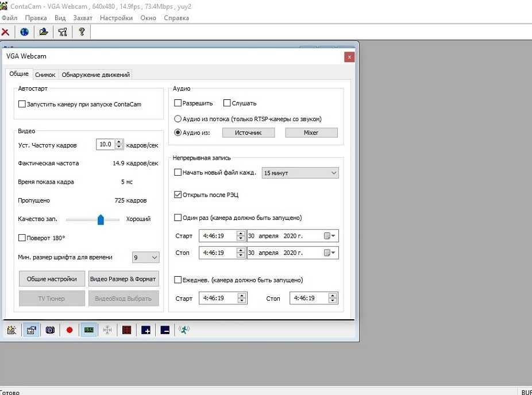Click the 'Источник' audio source button
The image size is (532, 395).
pyautogui.click(x=248, y=133)
